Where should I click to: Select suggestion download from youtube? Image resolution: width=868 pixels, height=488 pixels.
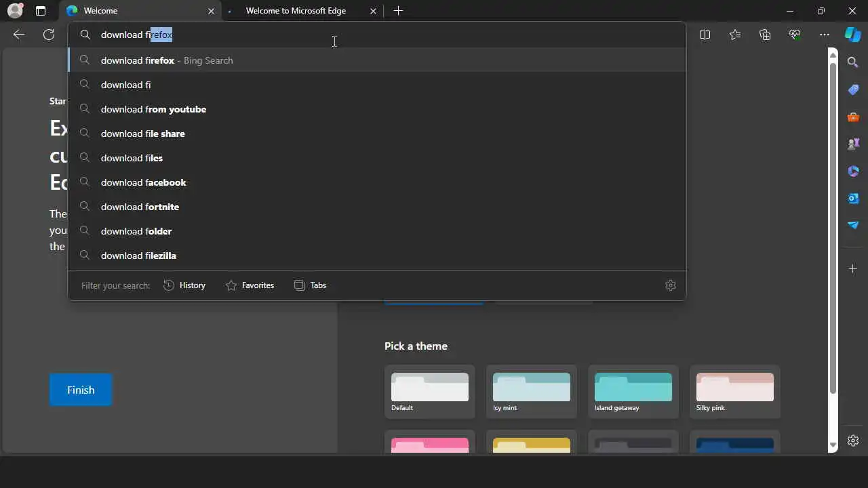[377, 109]
